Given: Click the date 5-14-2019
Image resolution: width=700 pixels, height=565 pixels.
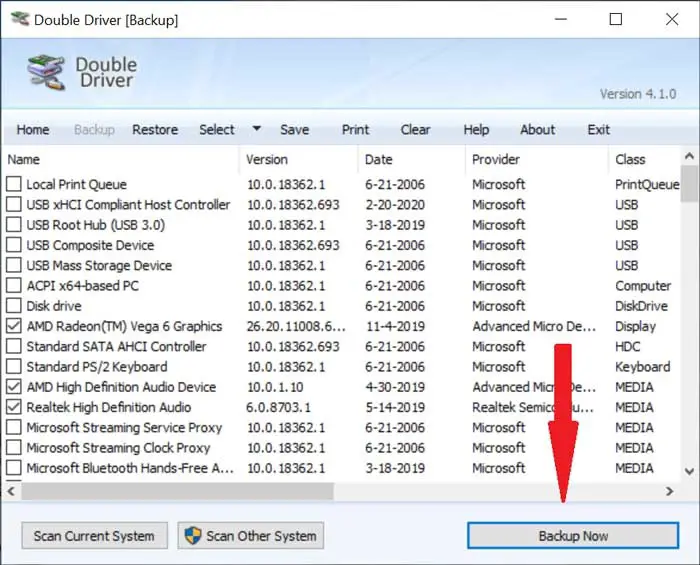Looking at the screenshot, I should point(395,407).
